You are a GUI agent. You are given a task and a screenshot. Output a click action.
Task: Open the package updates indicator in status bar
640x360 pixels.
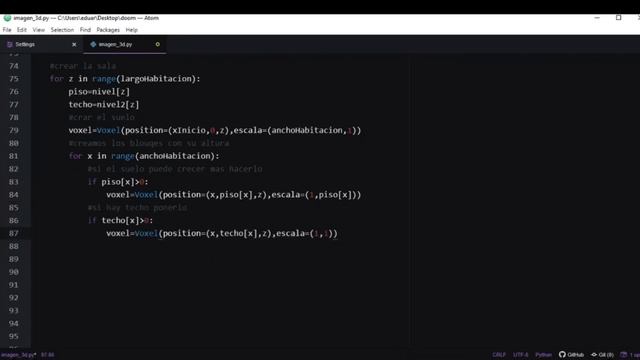[x=630, y=355]
